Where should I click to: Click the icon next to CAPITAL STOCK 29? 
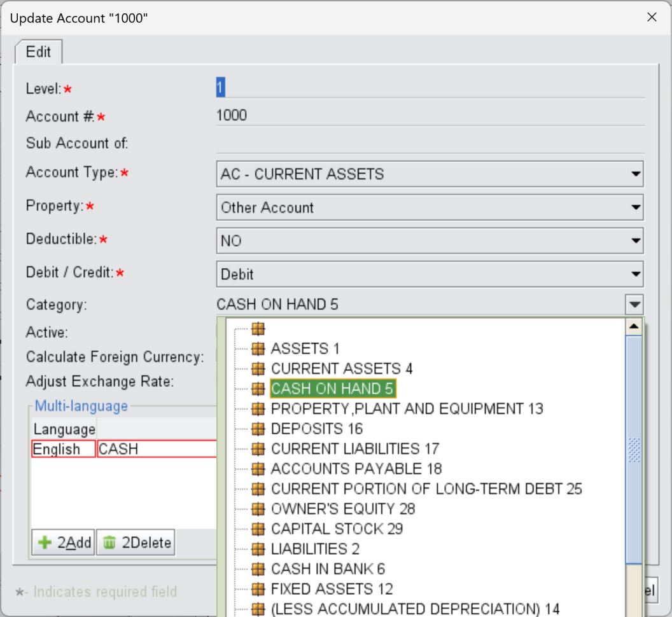(258, 529)
